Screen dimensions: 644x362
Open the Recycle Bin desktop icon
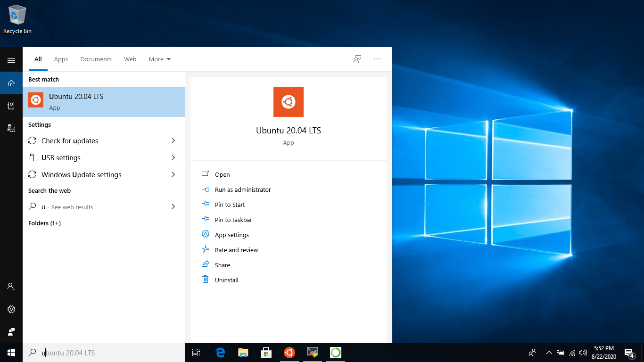pos(17,19)
